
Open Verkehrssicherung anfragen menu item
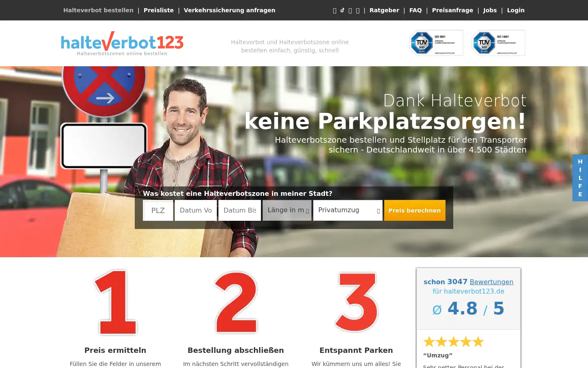click(229, 10)
